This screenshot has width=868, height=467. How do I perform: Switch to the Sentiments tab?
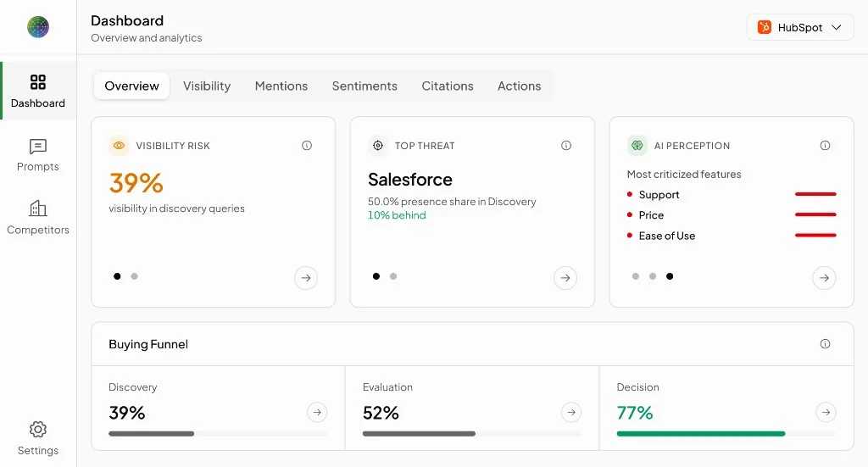pyautogui.click(x=364, y=86)
